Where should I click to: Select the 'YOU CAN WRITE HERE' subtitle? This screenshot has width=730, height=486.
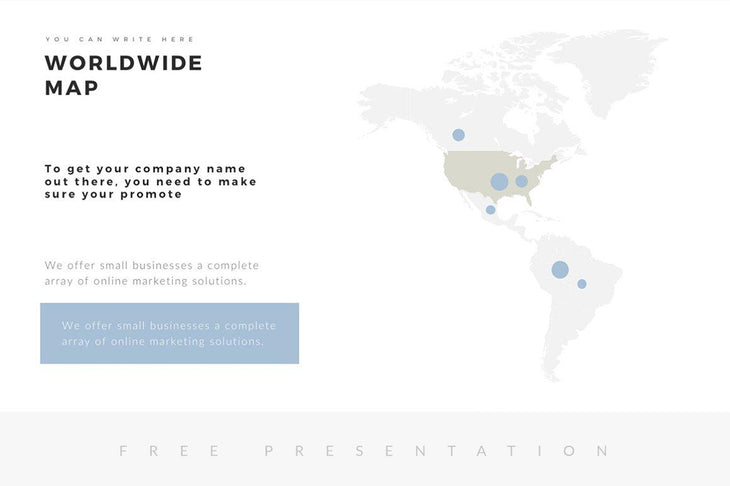pos(120,39)
